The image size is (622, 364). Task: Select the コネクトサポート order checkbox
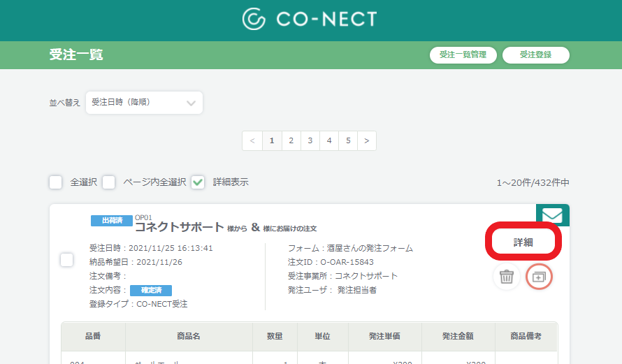[66, 260]
